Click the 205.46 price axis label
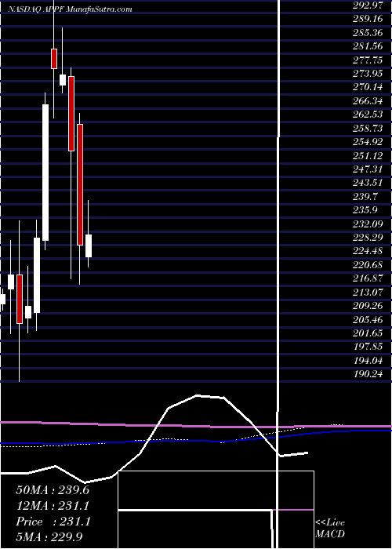392x549 pixels. click(368, 320)
